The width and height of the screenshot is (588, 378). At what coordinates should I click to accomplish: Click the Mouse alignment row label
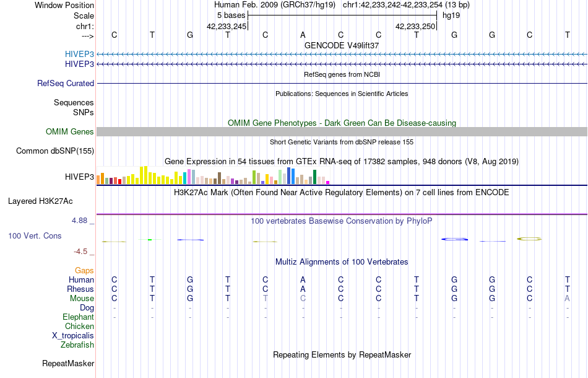click(82, 299)
